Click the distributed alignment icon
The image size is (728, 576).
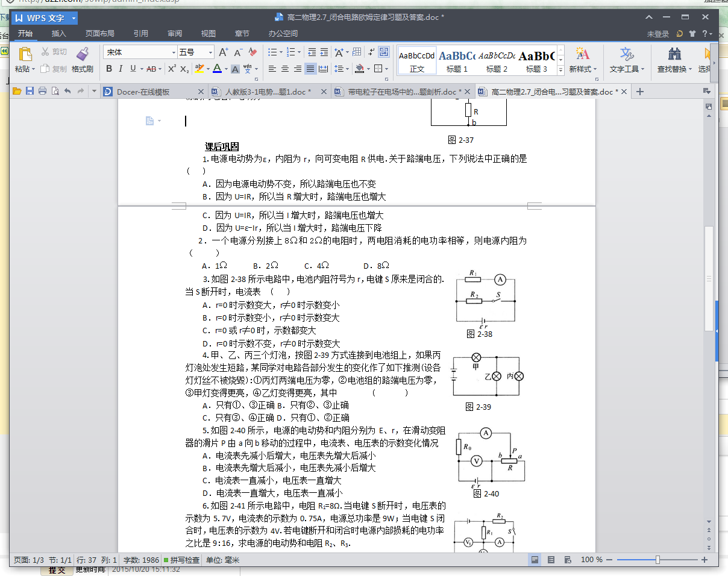pos(323,69)
